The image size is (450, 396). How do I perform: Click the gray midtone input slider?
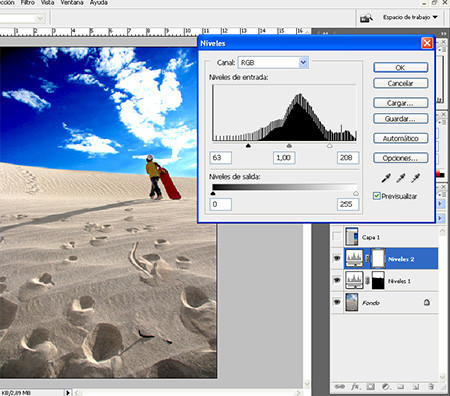point(289,146)
